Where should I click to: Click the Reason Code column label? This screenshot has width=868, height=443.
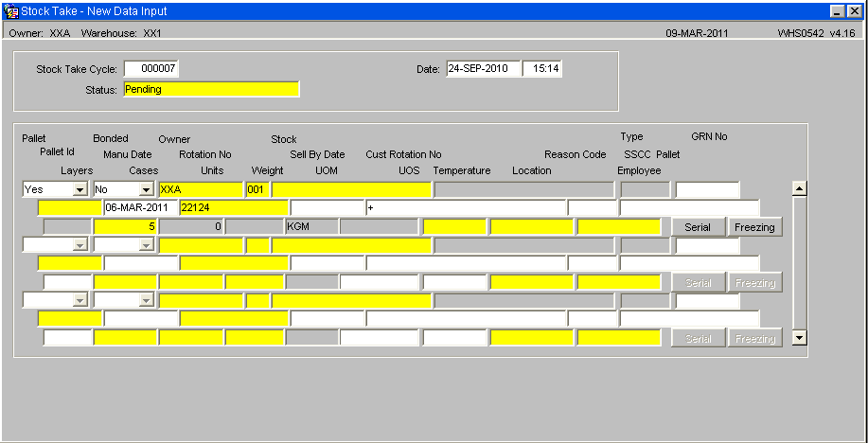(576, 154)
